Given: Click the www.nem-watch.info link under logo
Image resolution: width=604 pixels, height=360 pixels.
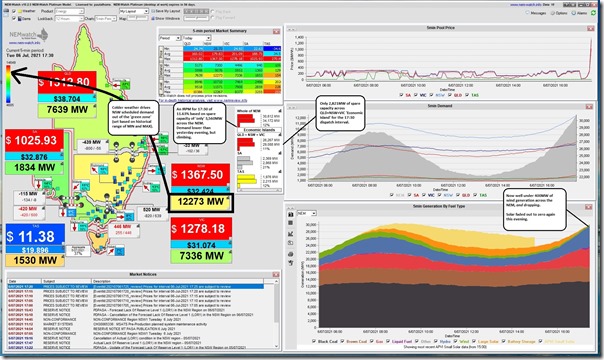Looking at the screenshot, I should [24, 43].
